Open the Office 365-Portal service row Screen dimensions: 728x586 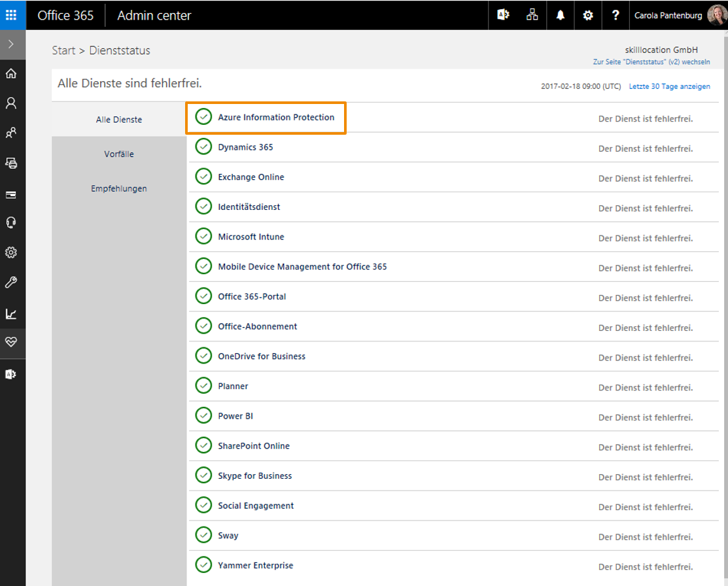[453, 297]
